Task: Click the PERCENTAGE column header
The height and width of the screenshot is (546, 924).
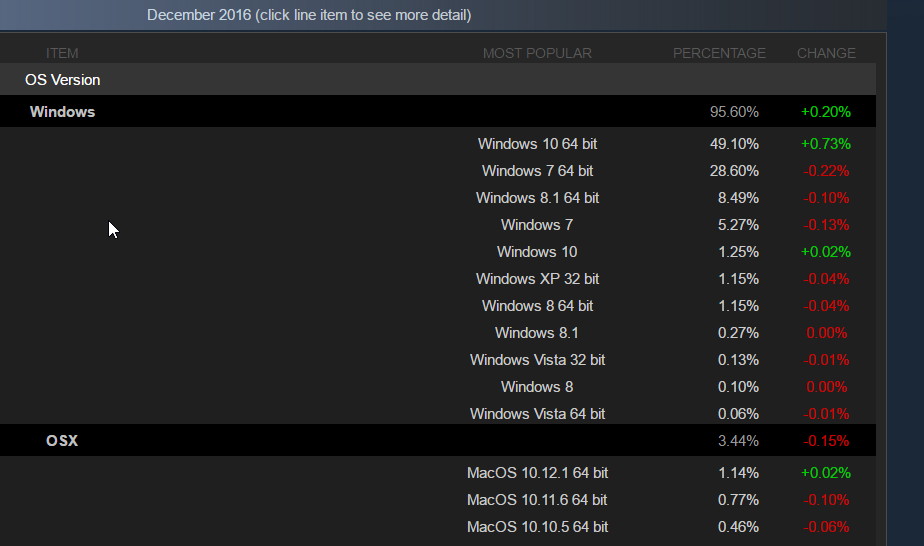Action: pos(719,53)
